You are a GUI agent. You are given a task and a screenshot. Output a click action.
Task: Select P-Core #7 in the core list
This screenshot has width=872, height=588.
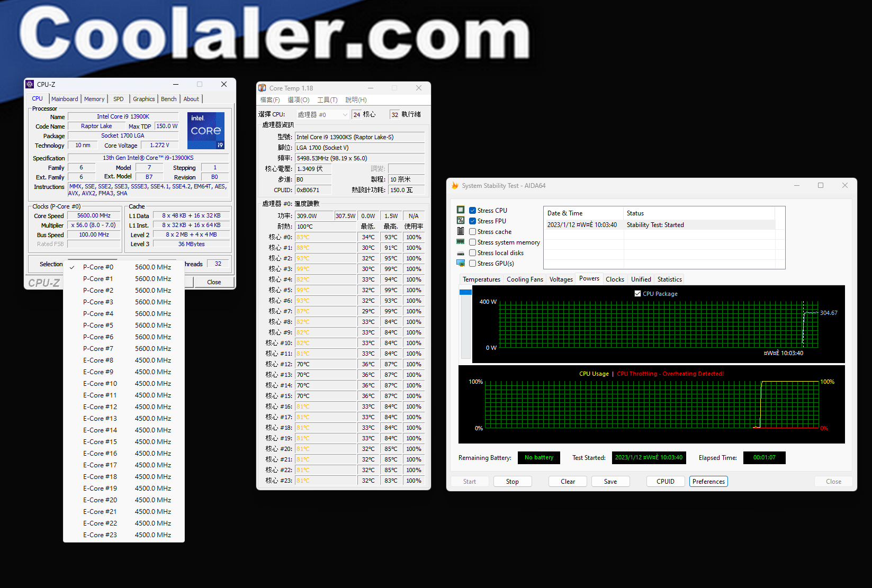124,349
